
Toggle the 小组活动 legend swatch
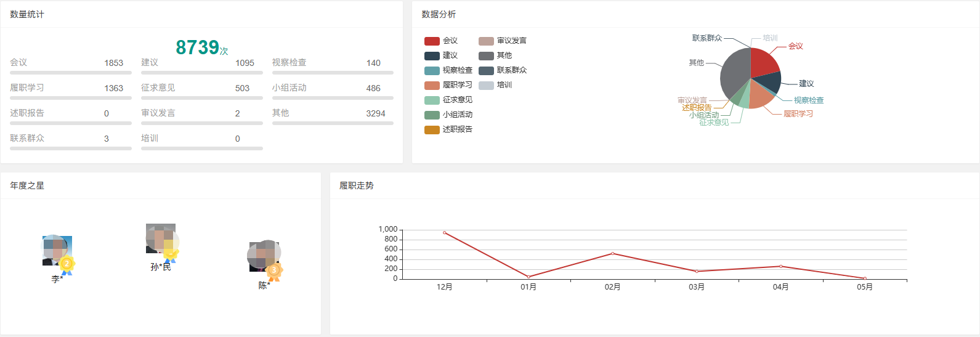(432, 115)
